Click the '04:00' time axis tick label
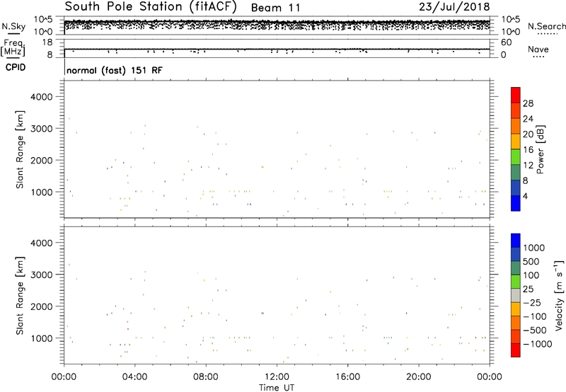This screenshot has width=566, height=392. coord(134,377)
